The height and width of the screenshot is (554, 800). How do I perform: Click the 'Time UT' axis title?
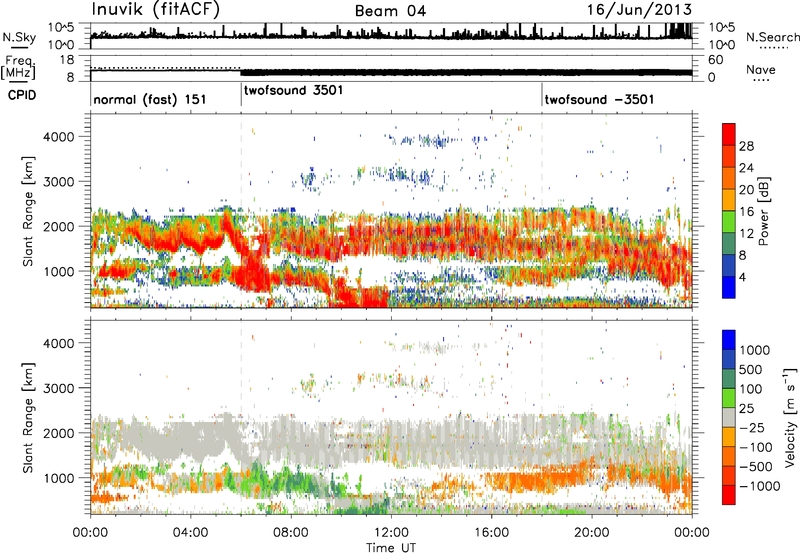tap(391, 548)
